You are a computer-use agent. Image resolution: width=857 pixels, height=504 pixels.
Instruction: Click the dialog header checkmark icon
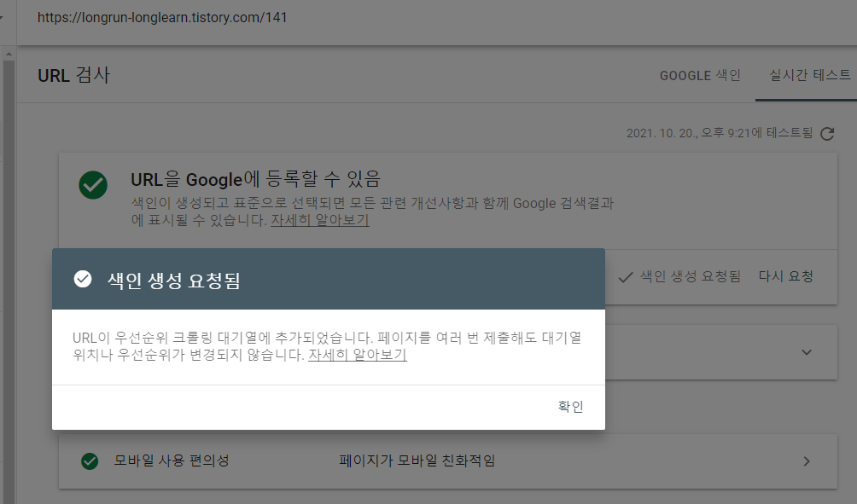[x=83, y=279]
